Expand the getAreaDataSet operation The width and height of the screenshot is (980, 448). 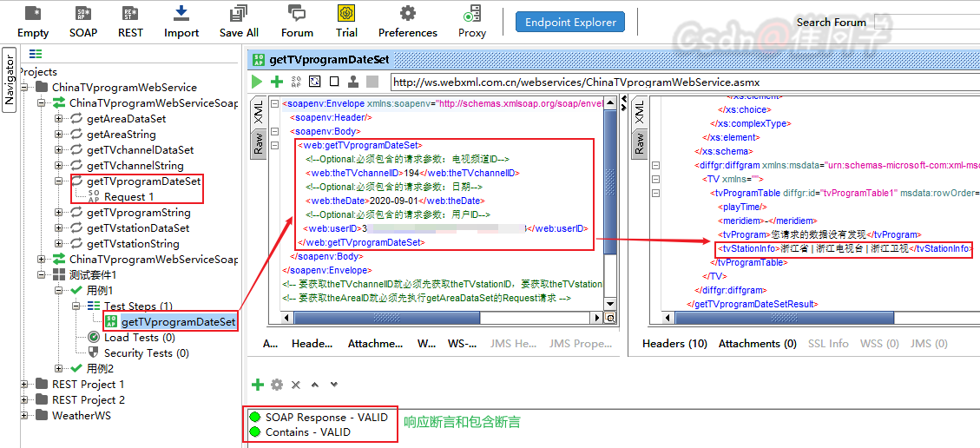59,119
